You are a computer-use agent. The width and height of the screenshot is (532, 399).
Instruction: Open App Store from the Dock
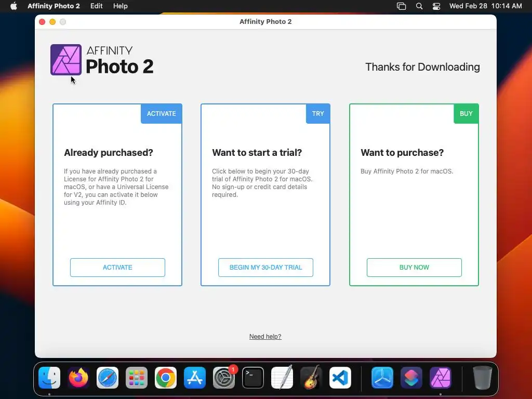(x=195, y=378)
